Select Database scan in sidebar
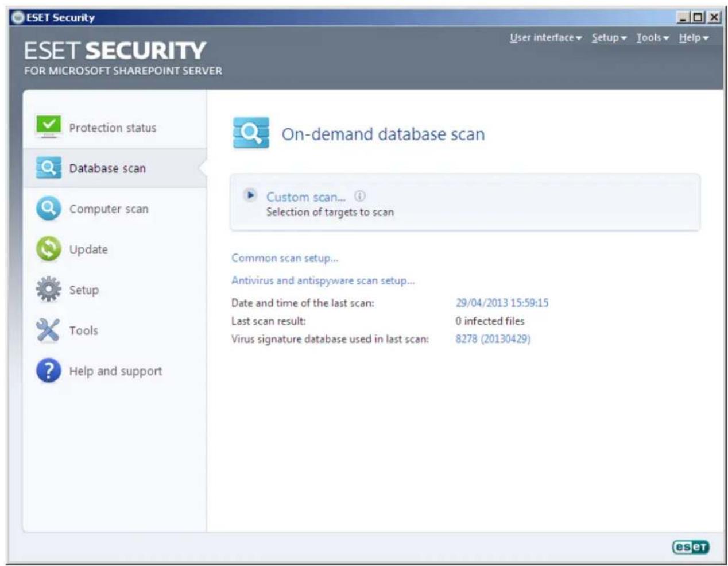 [115, 168]
